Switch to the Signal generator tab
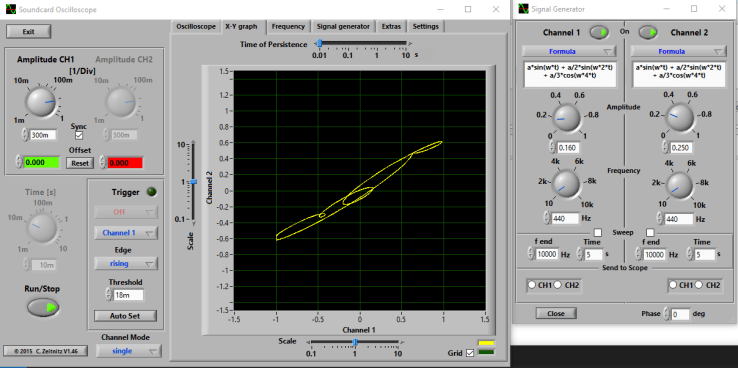The height and width of the screenshot is (368, 738). (343, 26)
